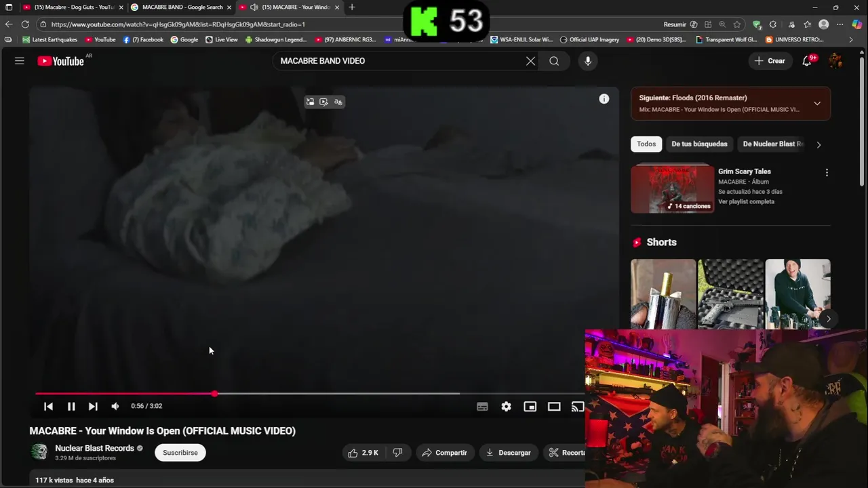Subscribe with the Suscribirse button
868x488 pixels.
click(x=180, y=453)
